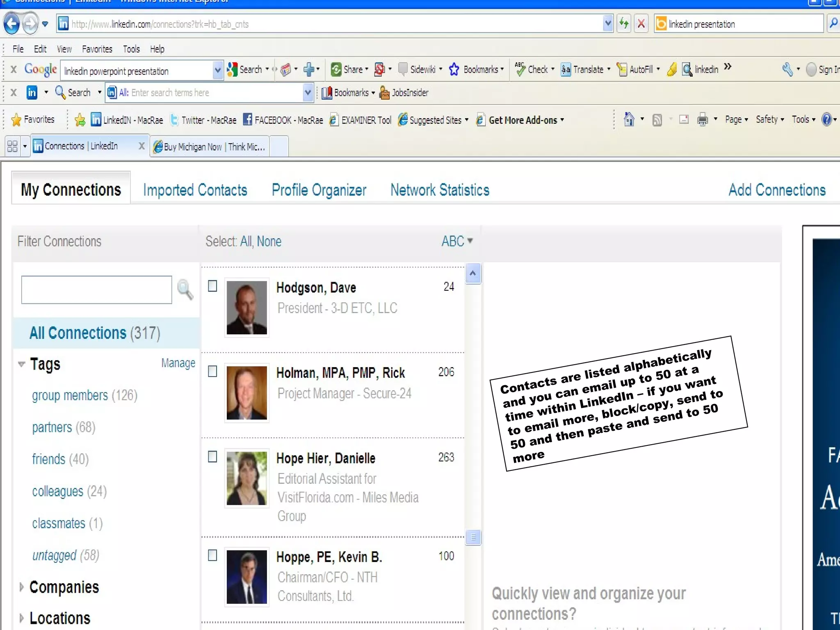Screen dimensions: 840x630
Task: Open the Tools menu in menu bar
Action: coord(131,49)
